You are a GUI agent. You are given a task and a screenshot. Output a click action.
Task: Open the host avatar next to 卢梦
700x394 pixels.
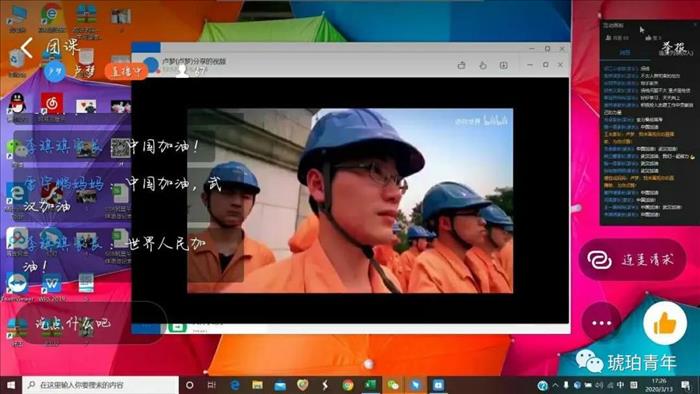coord(55,72)
